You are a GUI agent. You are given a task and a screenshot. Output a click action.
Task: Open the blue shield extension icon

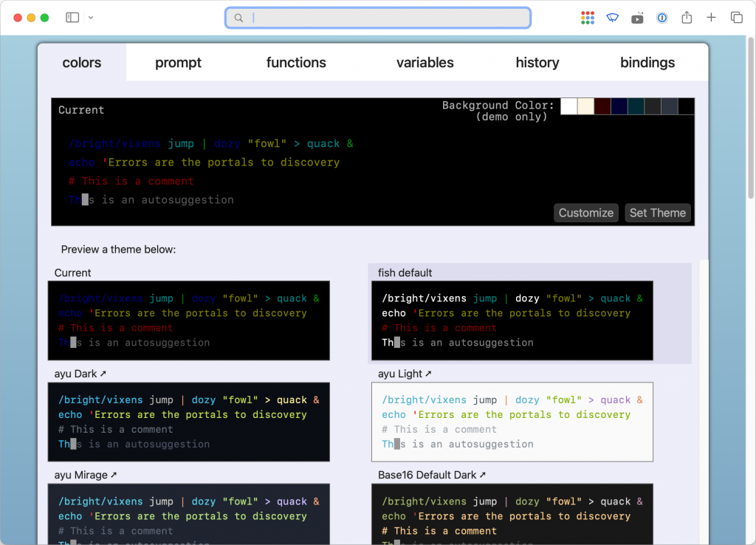point(612,18)
